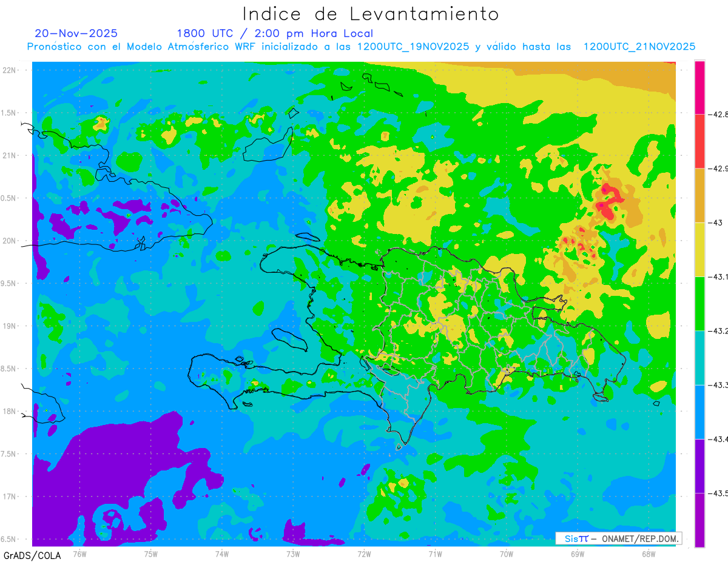Click the 68W longitude label
Screen dimensions: 728x562
click(x=648, y=554)
